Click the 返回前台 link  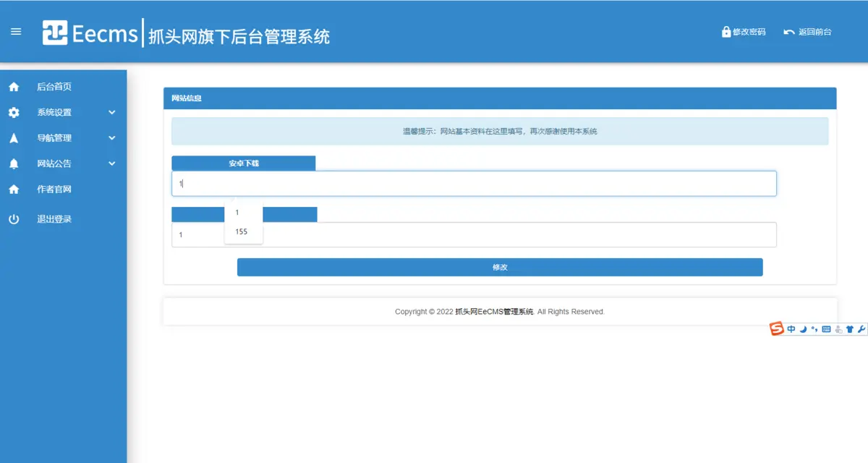pyautogui.click(x=814, y=32)
